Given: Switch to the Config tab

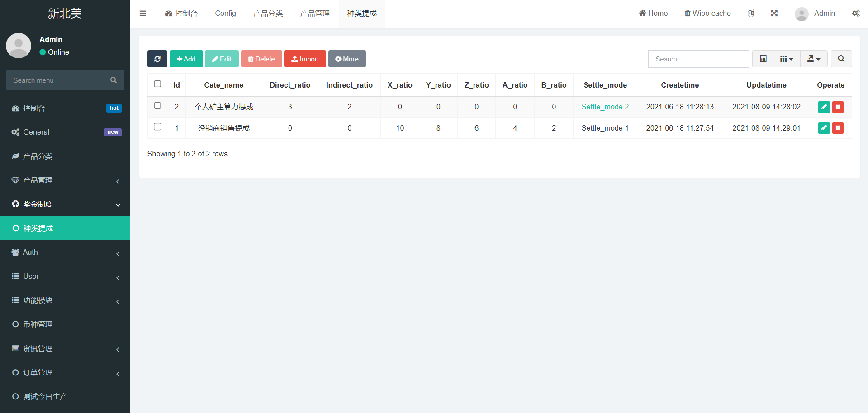Looking at the screenshot, I should pos(225,14).
